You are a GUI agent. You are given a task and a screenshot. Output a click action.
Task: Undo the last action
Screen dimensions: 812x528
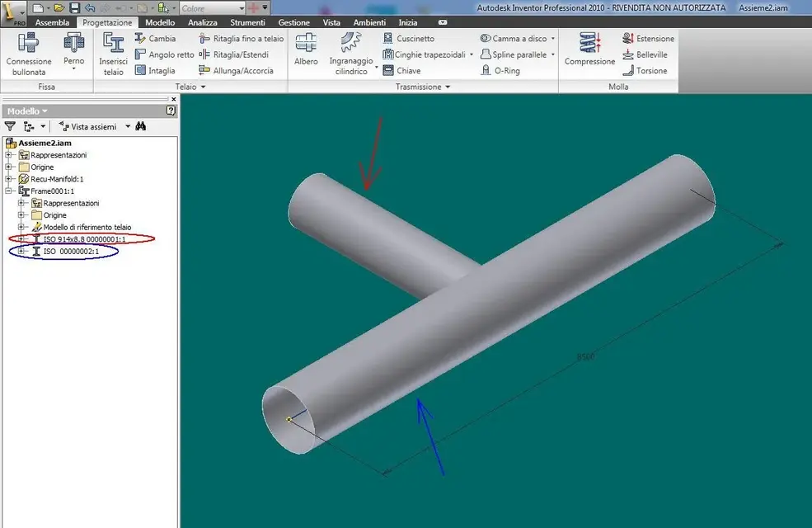90,8
